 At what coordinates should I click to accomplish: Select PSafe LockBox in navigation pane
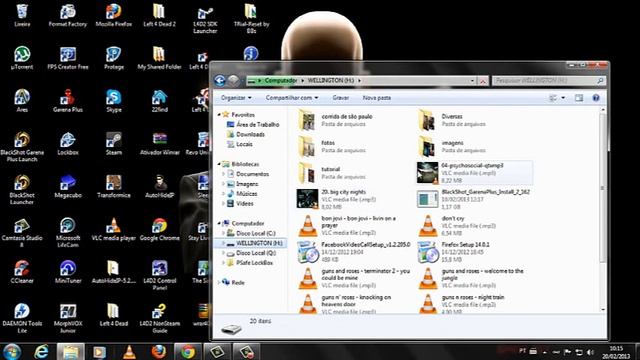point(249,263)
